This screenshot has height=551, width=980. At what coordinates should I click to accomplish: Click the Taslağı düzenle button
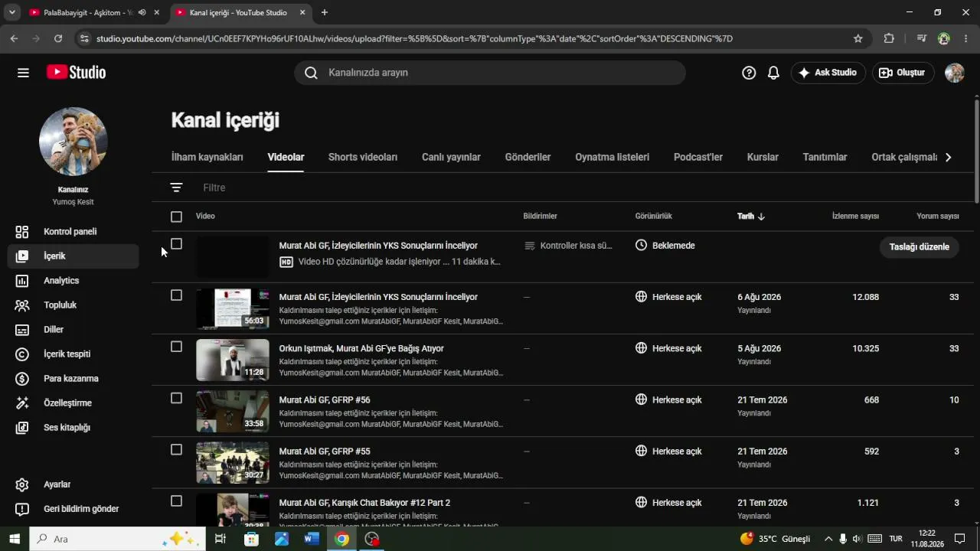point(920,247)
